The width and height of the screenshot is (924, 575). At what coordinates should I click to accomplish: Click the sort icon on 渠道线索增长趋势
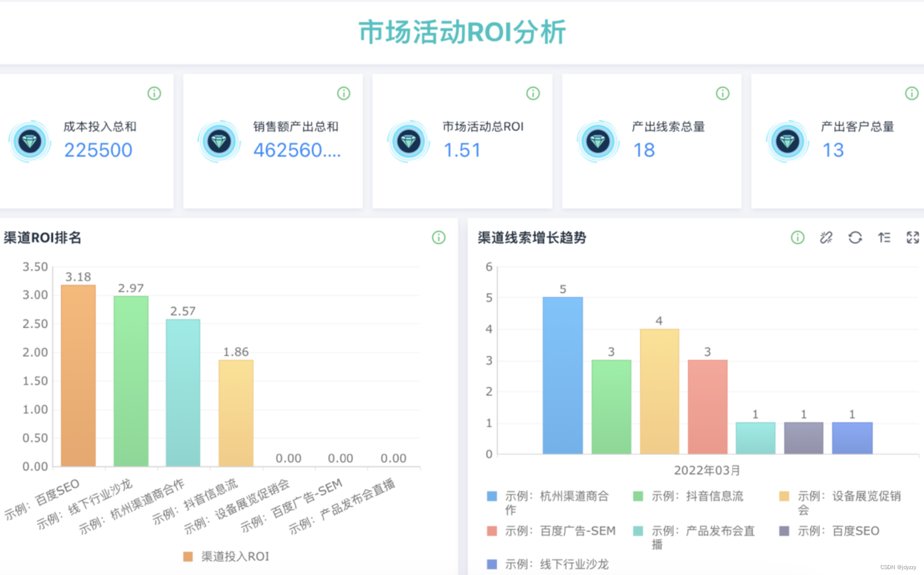[884, 238]
